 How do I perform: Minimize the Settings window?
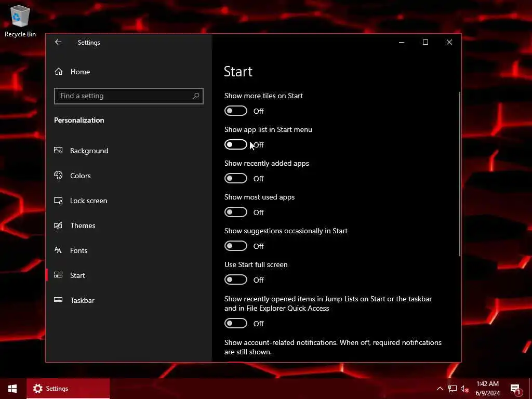[x=402, y=42]
